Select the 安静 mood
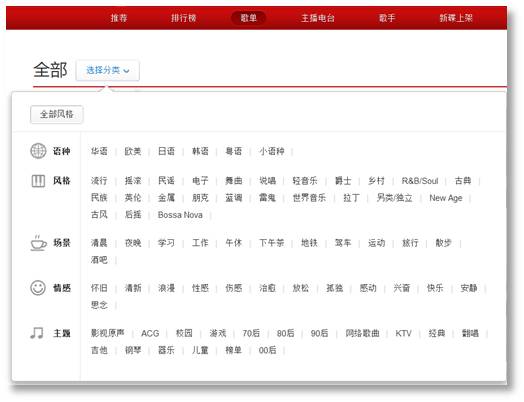Image resolution: width=524 pixels, height=402 pixels. coord(469,288)
